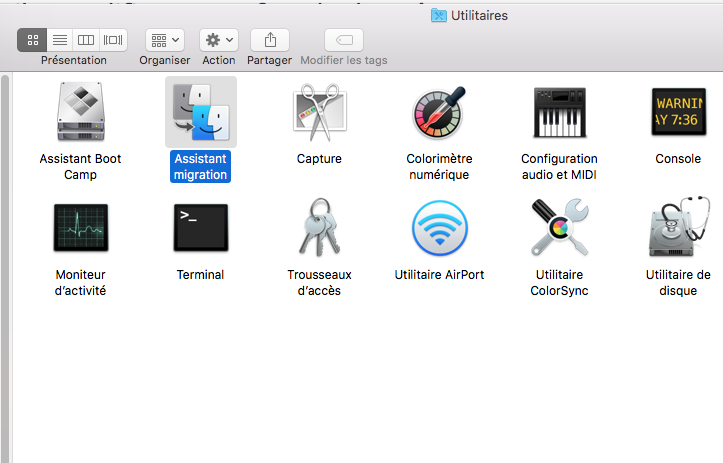Viewport: 723px width, 463px height.
Task: Open Assistant Boot Camp icon
Action: 80,112
